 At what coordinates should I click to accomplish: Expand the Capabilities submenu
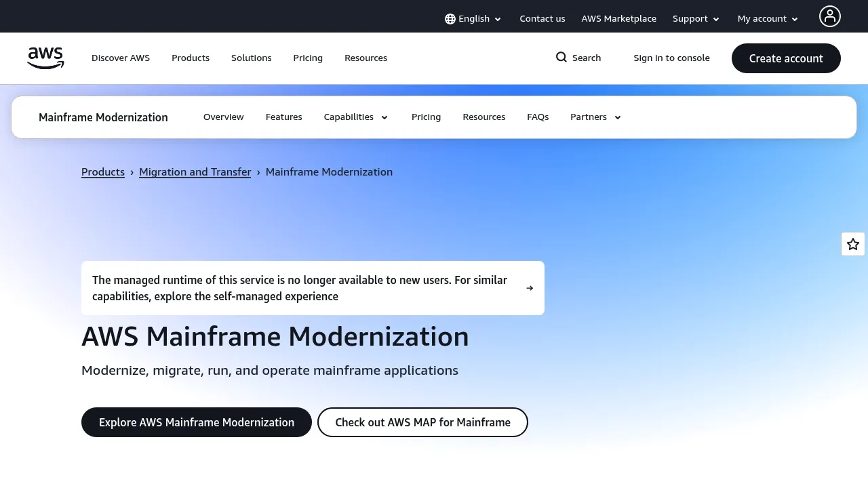(x=356, y=117)
